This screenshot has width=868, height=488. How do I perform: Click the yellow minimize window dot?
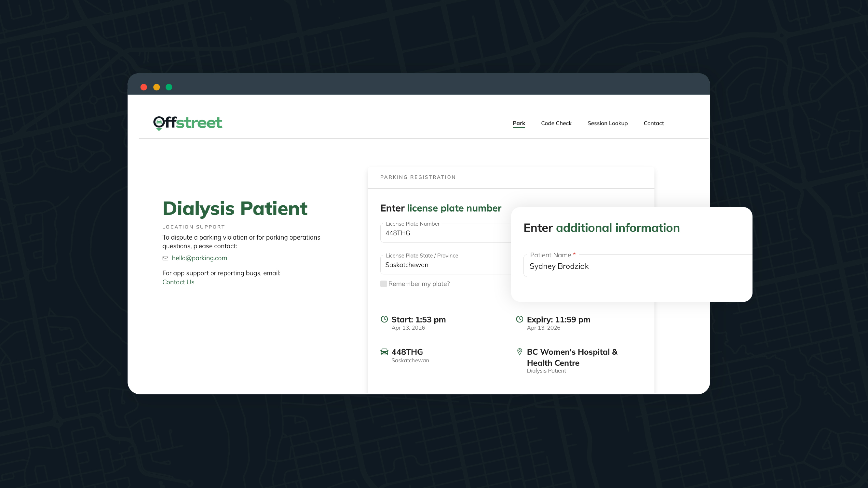[x=156, y=87]
